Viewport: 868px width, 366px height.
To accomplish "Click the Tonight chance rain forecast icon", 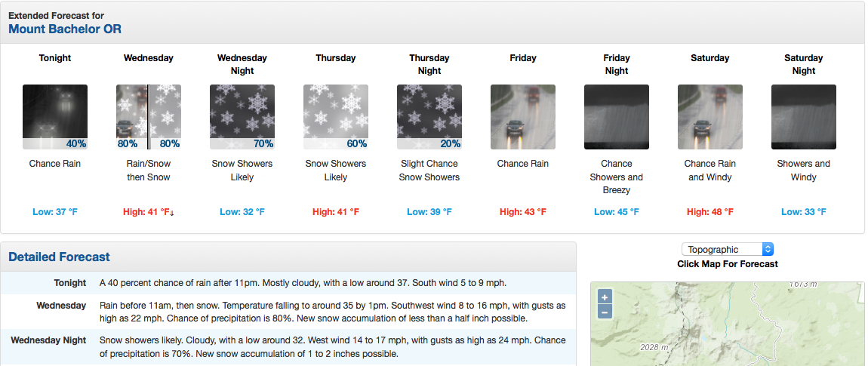I will coord(55,117).
